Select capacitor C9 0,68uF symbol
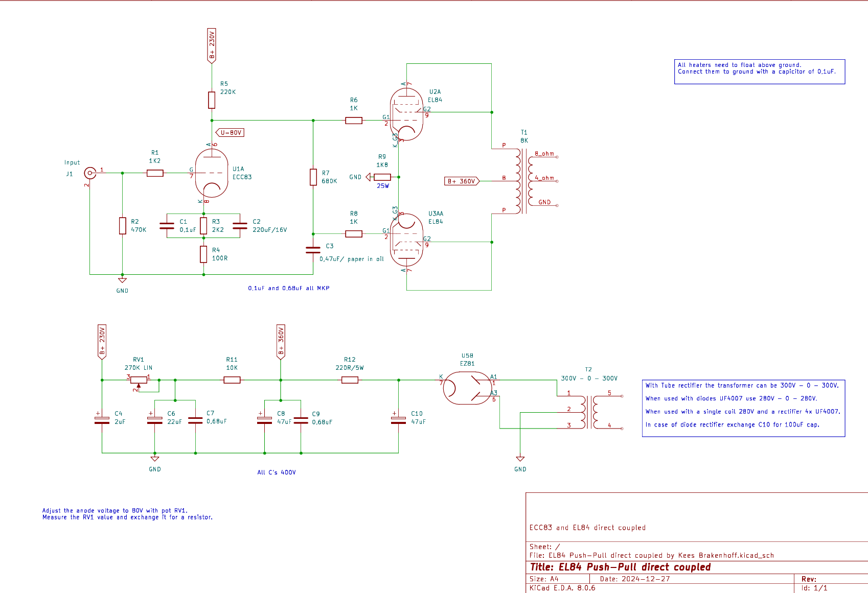The height and width of the screenshot is (593, 868). tap(301, 420)
